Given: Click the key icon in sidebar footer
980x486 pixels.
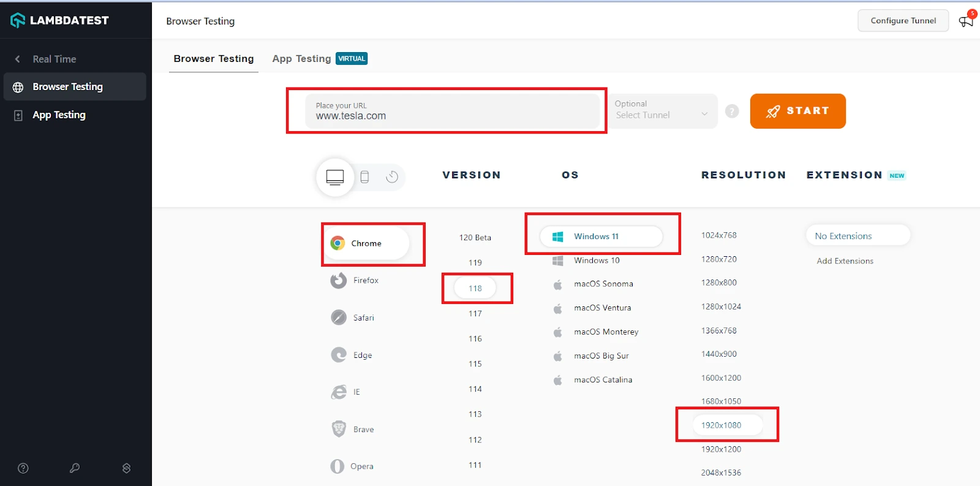Looking at the screenshot, I should coord(75,468).
